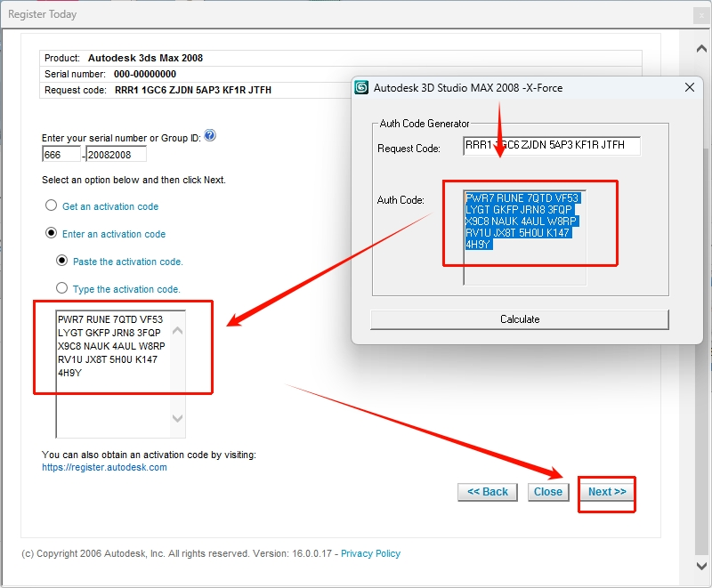Click the serial number field containing 20082008
This screenshot has width=712, height=588.
point(116,155)
